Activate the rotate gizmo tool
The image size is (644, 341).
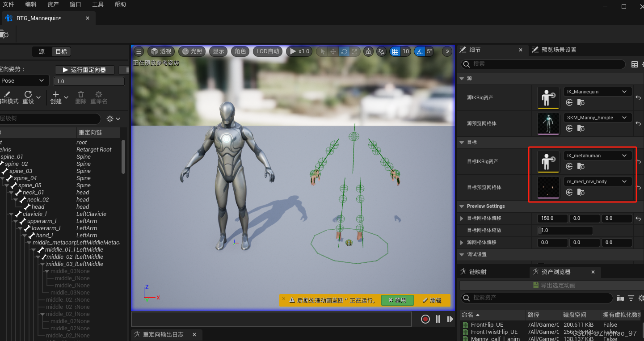(x=344, y=51)
